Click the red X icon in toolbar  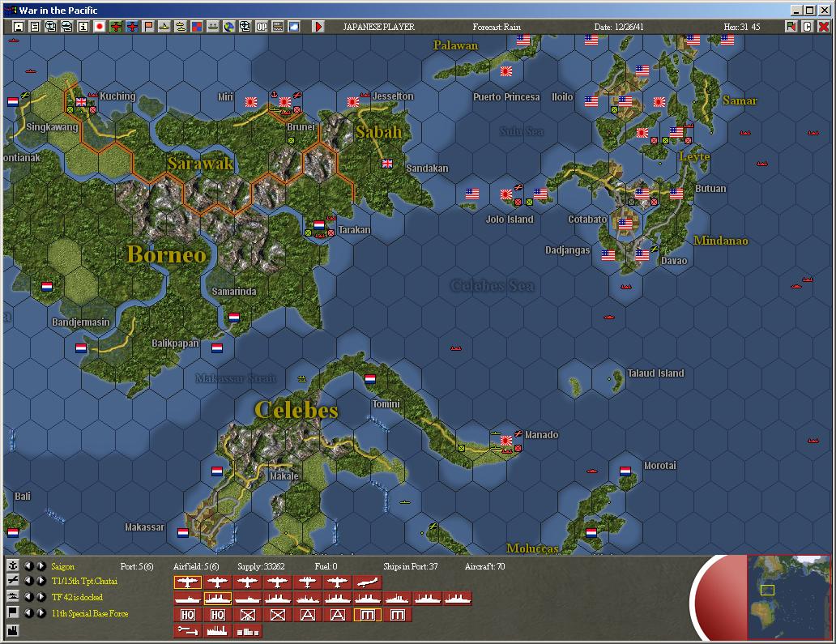tap(824, 26)
